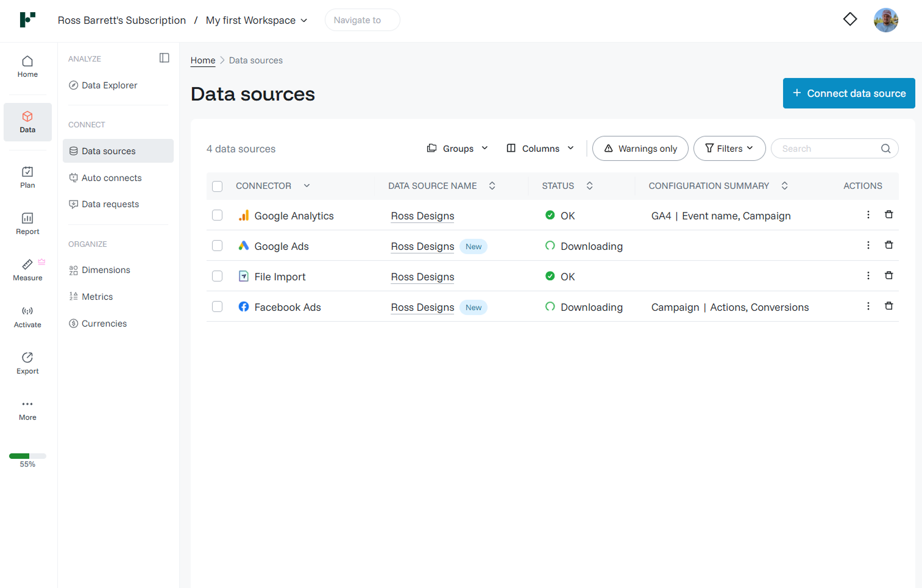This screenshot has width=922, height=588.
Task: Toggle the Warnings only filter
Action: pyautogui.click(x=640, y=149)
